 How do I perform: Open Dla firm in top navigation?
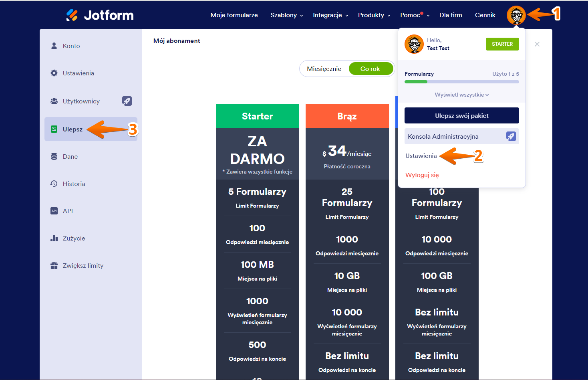[451, 15]
